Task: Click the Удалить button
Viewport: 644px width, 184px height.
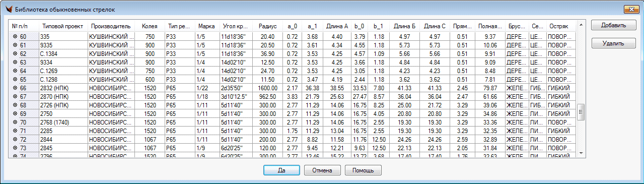Action: point(613,43)
